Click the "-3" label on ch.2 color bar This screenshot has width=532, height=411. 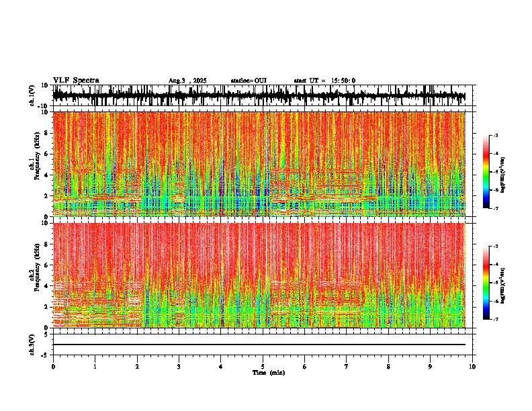click(495, 246)
